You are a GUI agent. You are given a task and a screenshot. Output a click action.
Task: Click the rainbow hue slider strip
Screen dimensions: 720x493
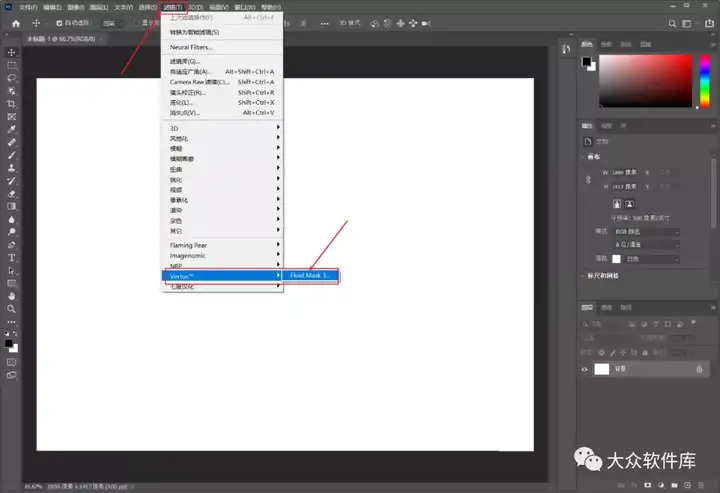coord(704,81)
